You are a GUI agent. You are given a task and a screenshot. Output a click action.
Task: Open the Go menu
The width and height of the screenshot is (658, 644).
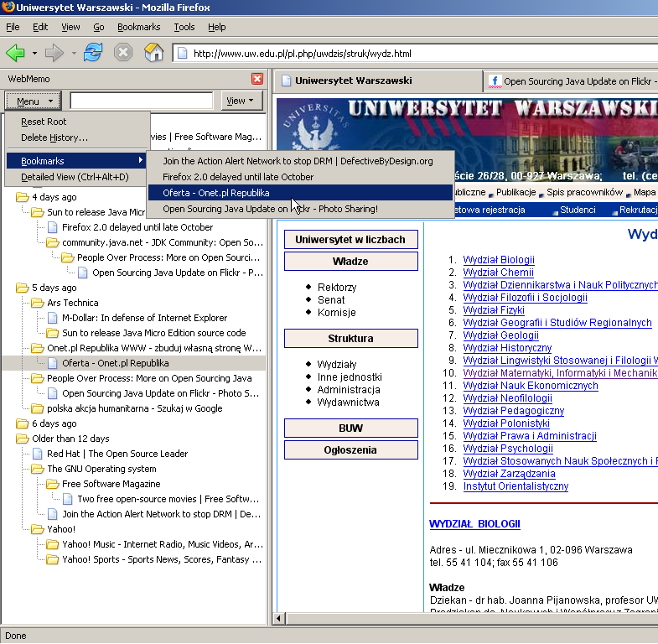click(99, 27)
